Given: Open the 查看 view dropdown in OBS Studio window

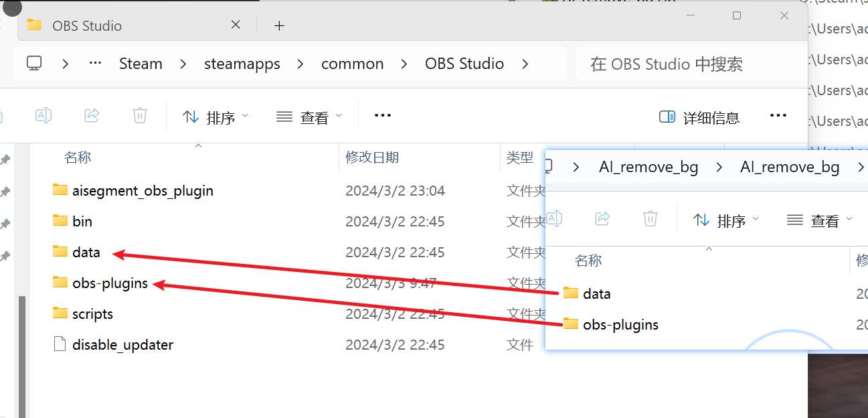Looking at the screenshot, I should pyautogui.click(x=309, y=117).
